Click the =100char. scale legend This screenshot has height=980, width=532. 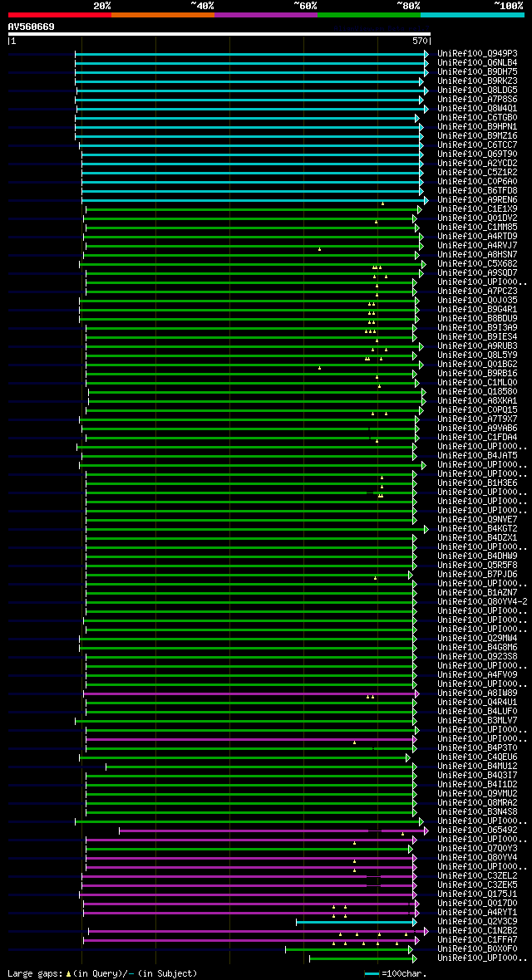click(396, 973)
